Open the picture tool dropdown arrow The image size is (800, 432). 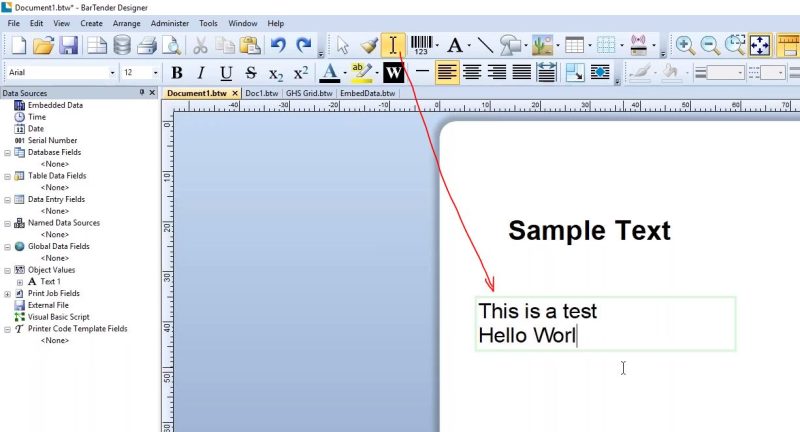coord(558,46)
